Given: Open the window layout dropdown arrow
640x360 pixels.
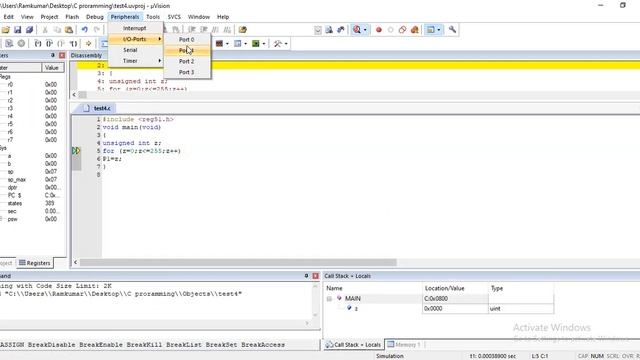Looking at the screenshot, I should pos(439,30).
